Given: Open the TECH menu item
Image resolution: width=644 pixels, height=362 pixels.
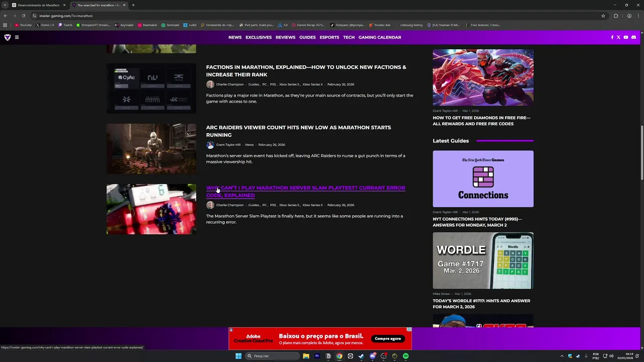Looking at the screenshot, I should pos(349,37).
